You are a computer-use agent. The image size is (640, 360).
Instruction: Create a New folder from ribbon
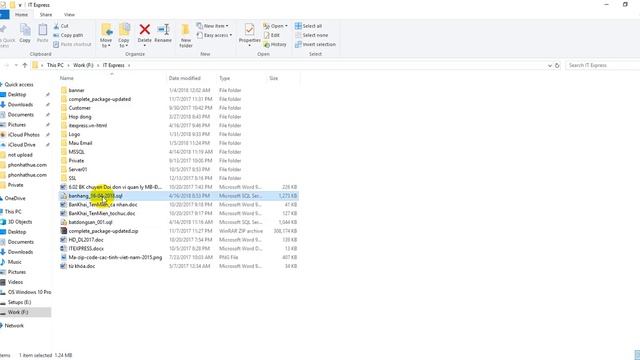tap(186, 36)
